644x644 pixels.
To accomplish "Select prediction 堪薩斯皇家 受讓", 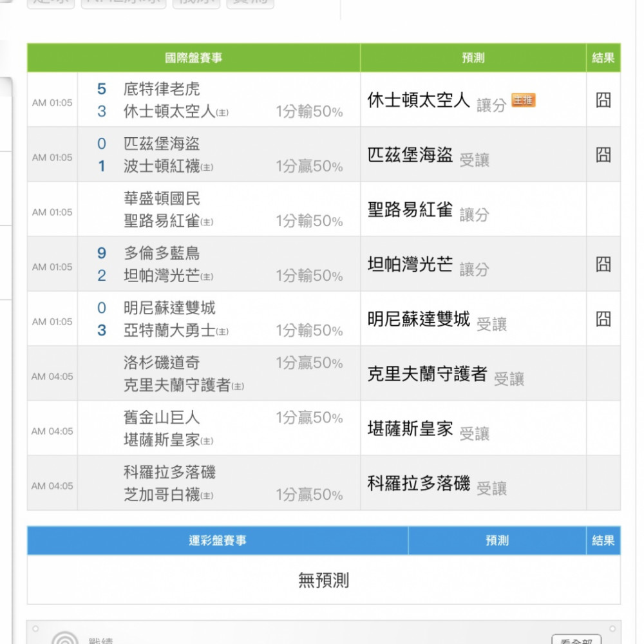I will coord(428,430).
